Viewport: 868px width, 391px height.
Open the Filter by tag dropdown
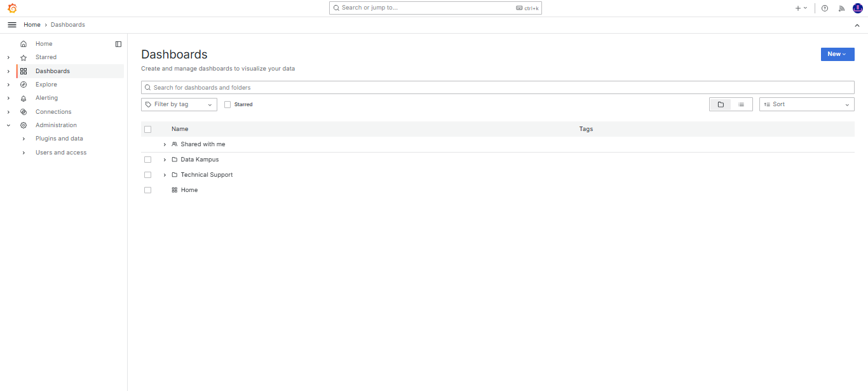click(179, 104)
